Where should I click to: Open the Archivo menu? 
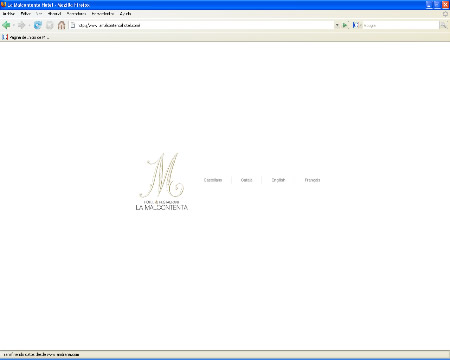pos(8,14)
